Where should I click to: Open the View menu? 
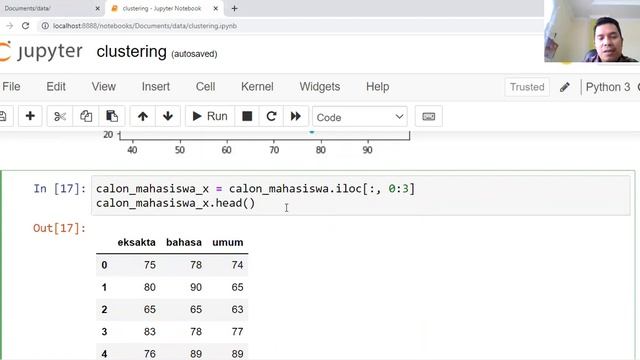click(x=104, y=87)
